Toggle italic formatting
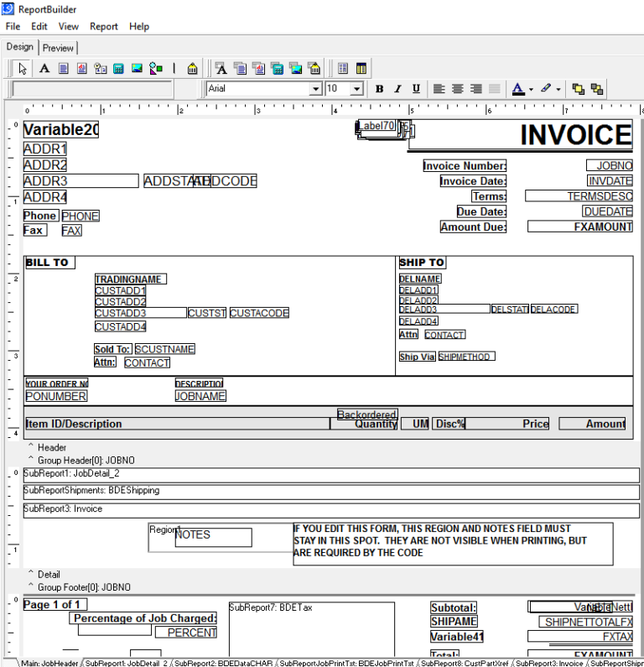Image resolution: width=644 pixels, height=667 pixels. [397, 88]
